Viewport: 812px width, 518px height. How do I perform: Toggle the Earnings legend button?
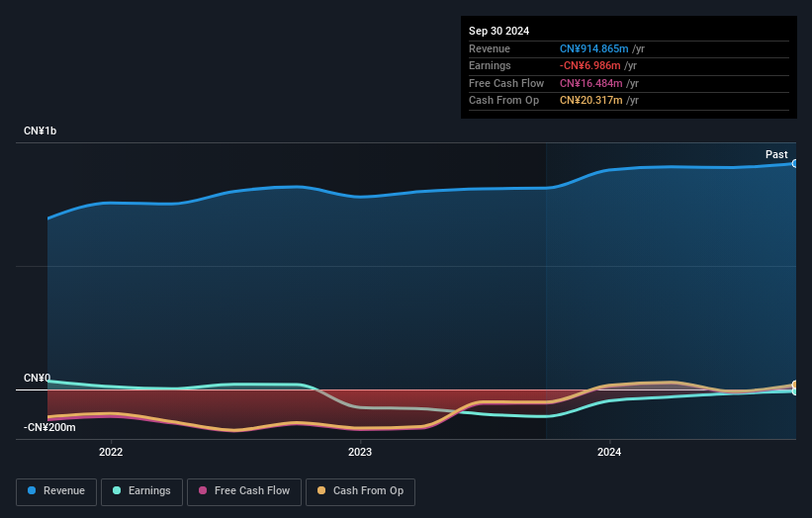point(141,491)
